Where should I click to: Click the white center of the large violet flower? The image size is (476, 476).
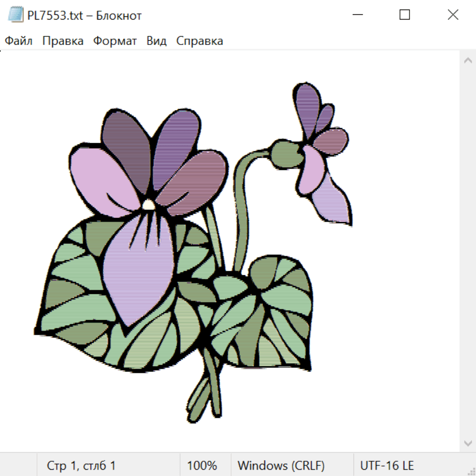click(x=149, y=204)
